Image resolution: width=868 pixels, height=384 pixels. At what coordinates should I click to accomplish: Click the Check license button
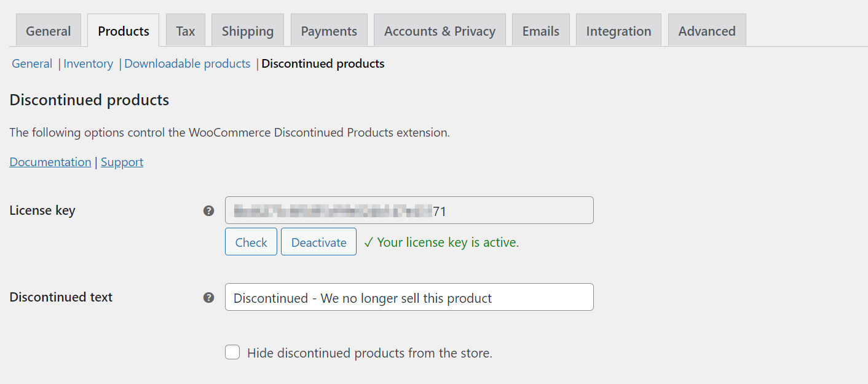[x=251, y=241]
